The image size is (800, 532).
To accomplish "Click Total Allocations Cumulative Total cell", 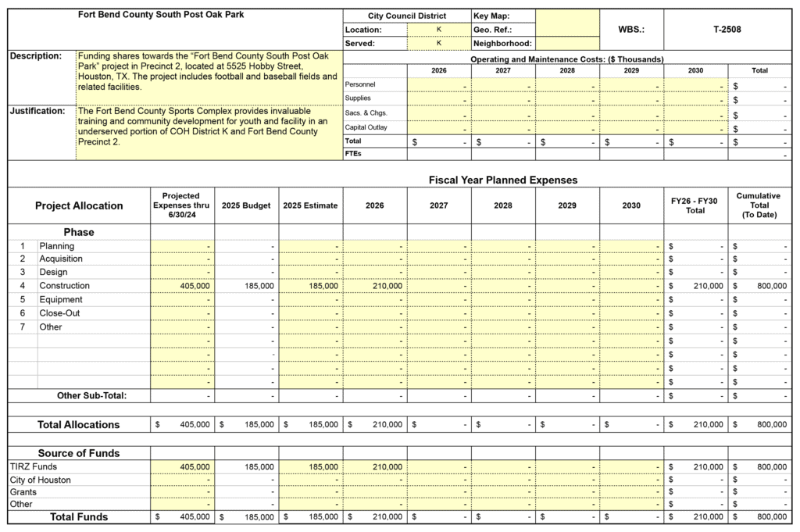I will pos(759,424).
